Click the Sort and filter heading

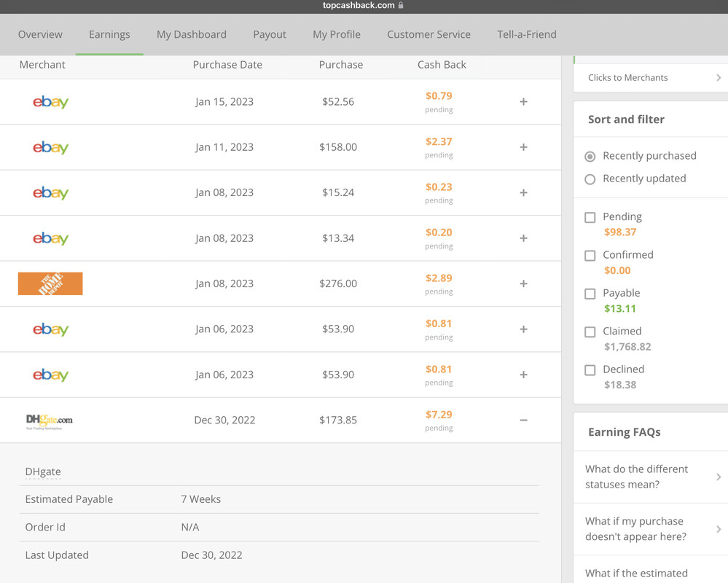(626, 120)
